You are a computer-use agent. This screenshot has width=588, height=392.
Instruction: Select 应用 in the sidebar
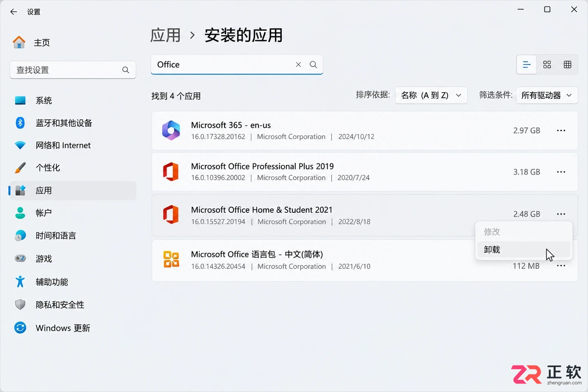(73, 191)
